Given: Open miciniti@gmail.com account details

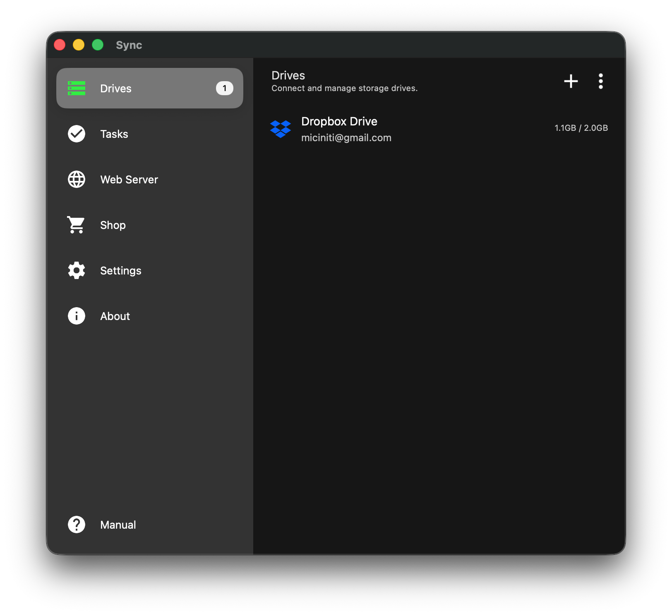Looking at the screenshot, I should tap(346, 137).
